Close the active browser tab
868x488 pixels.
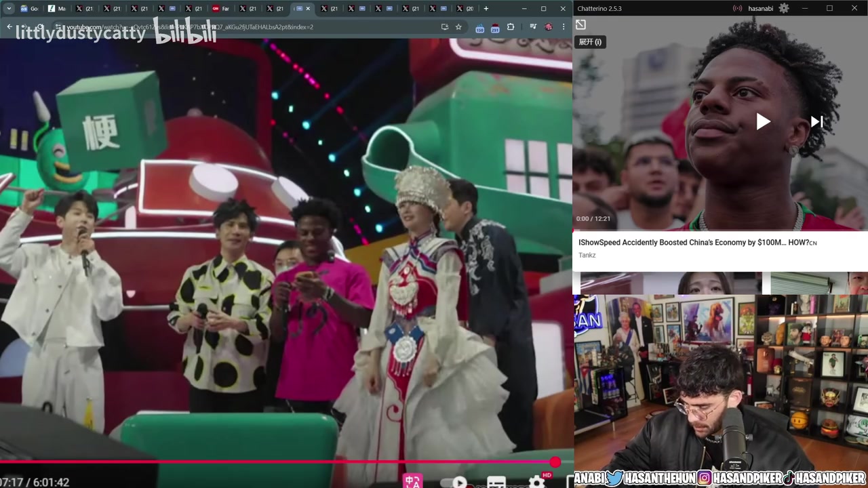pos(309,9)
